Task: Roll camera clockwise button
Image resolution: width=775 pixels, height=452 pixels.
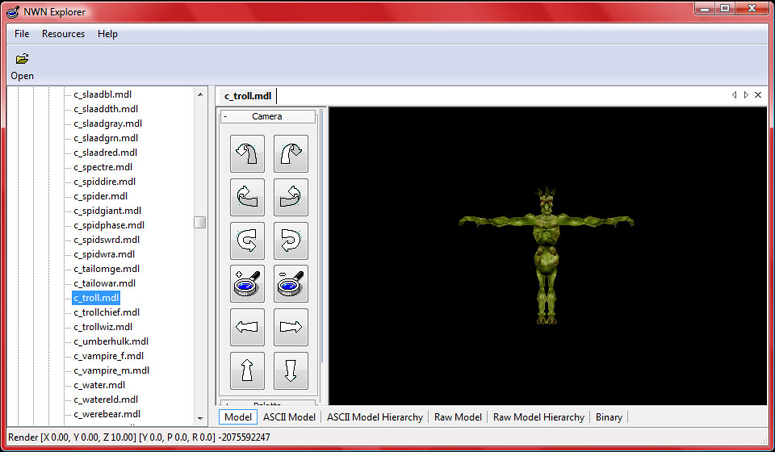Action: pyautogui.click(x=291, y=240)
